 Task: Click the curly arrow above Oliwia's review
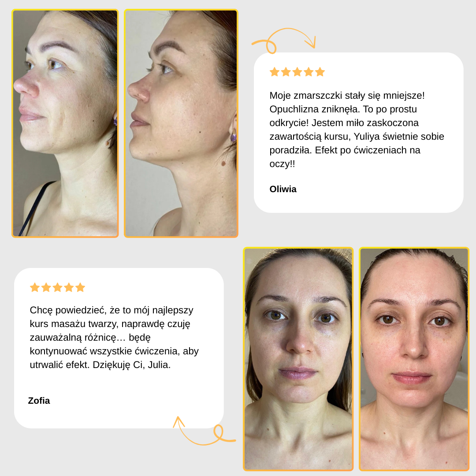(283, 41)
